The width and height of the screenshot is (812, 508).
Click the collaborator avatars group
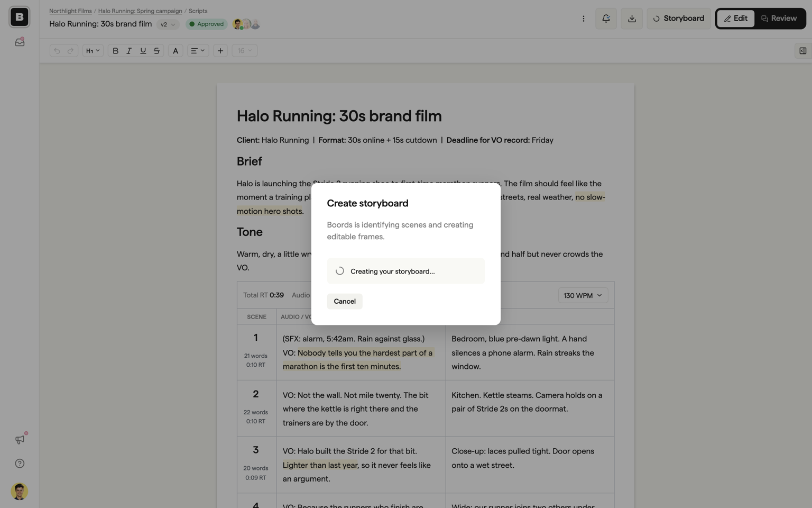coord(246,24)
